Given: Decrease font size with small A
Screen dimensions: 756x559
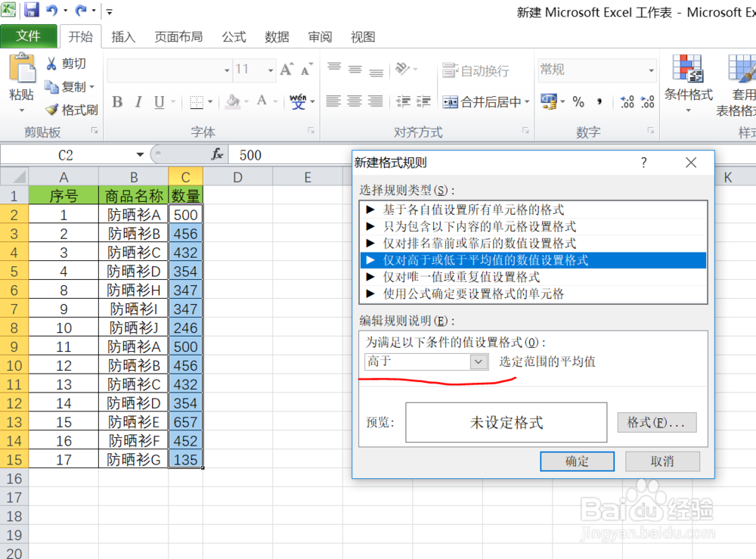Looking at the screenshot, I should (x=307, y=70).
